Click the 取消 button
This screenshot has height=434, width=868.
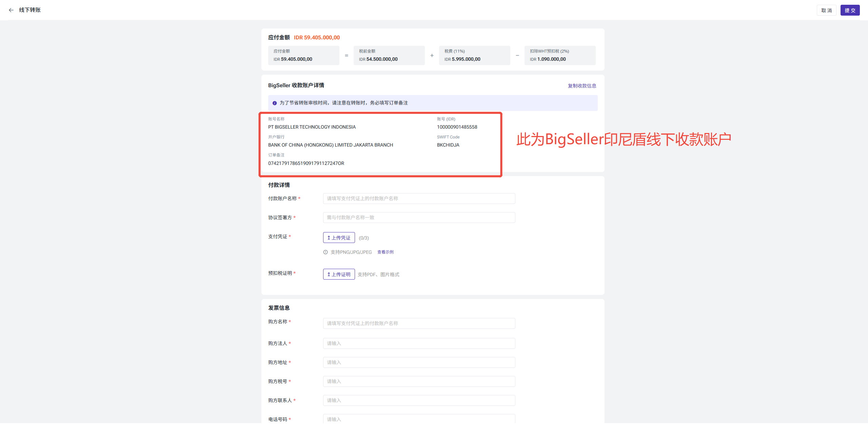pos(826,10)
